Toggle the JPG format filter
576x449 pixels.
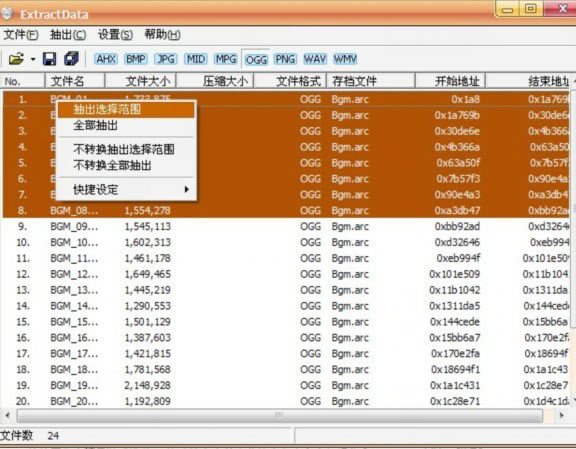pyautogui.click(x=166, y=59)
